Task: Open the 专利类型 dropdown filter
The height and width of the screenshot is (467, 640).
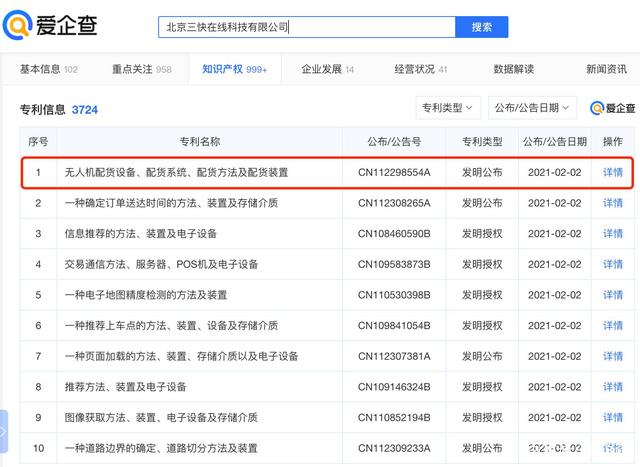Action: tap(448, 108)
